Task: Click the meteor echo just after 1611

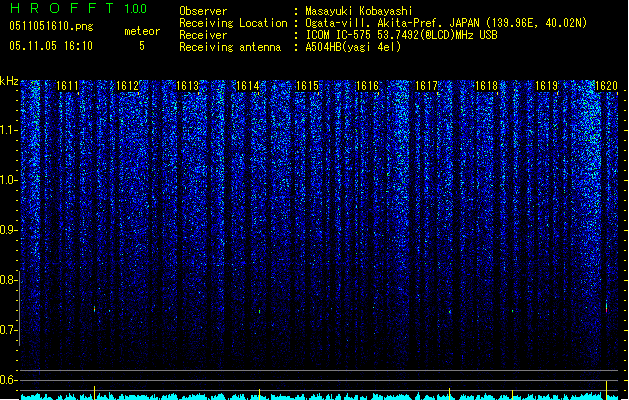Action: 94,309
